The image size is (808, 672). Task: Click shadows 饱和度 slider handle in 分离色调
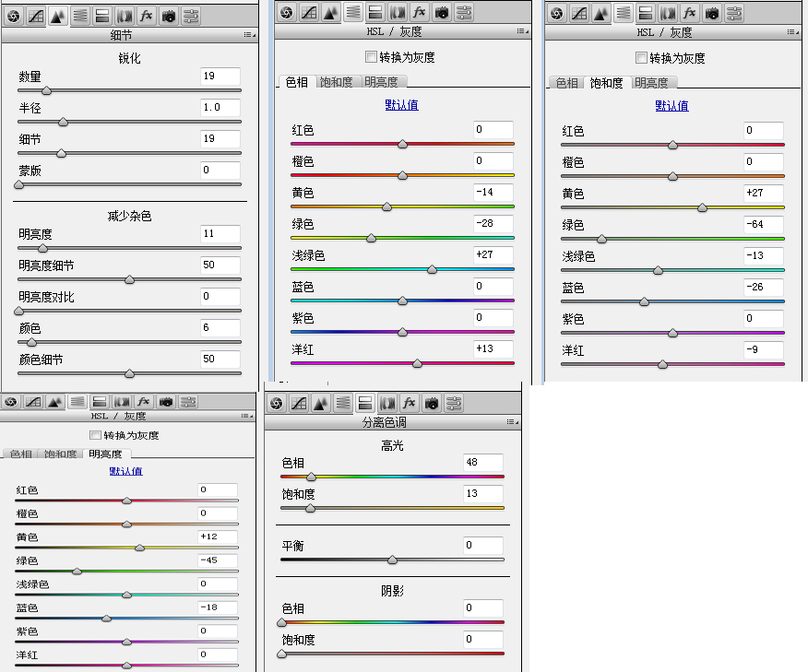tap(282, 654)
